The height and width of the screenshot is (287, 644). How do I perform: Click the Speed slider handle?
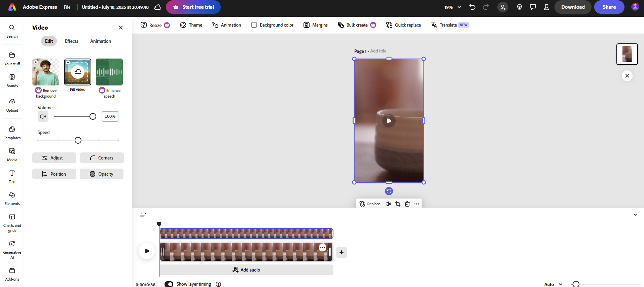pos(78,140)
